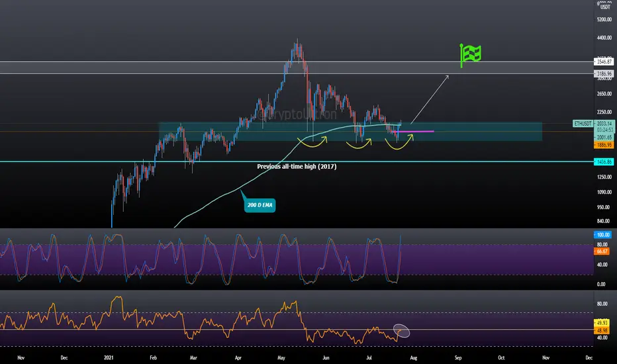617x364 pixels.
Task: Click the 950.00 price scale value
Action: pyautogui.click(x=604, y=207)
